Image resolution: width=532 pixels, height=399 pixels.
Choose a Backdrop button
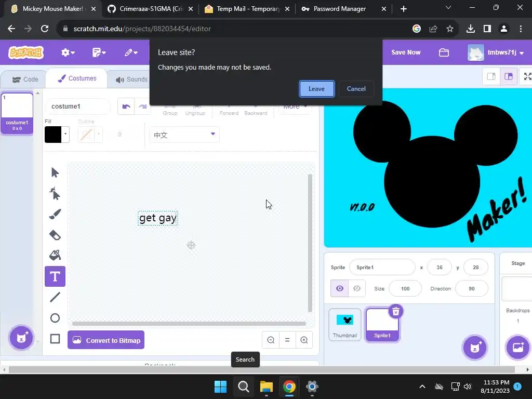pos(518,348)
